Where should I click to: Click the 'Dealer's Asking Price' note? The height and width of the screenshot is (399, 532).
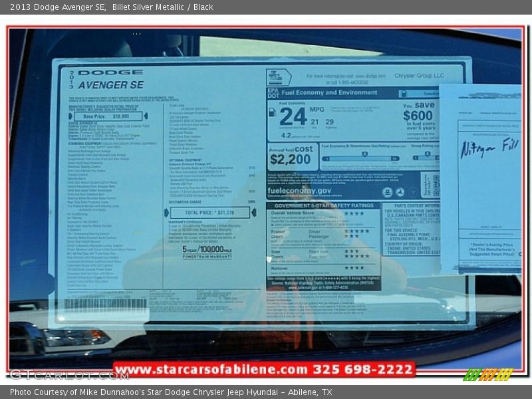(493, 249)
